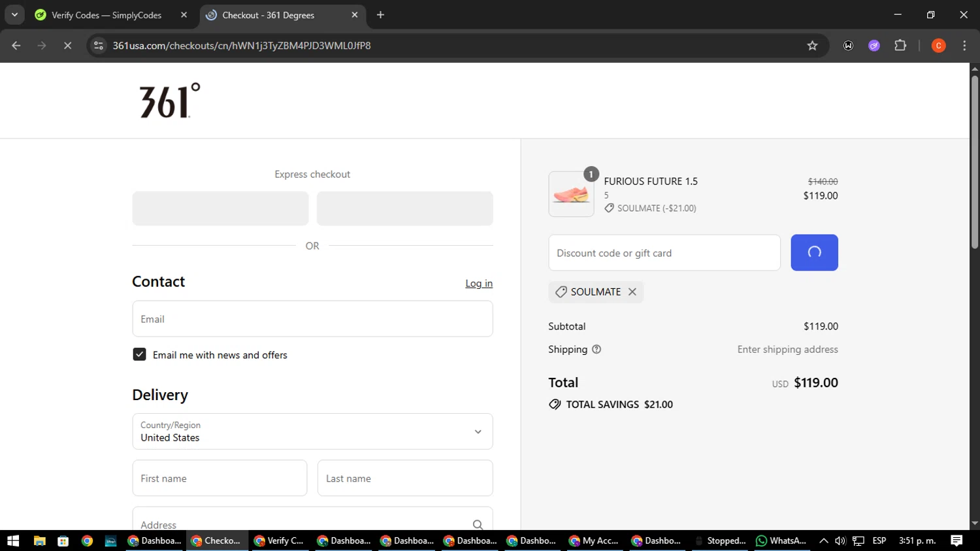This screenshot has width=980, height=551.
Task: Open File Explorer from taskbar
Action: pos(39,541)
